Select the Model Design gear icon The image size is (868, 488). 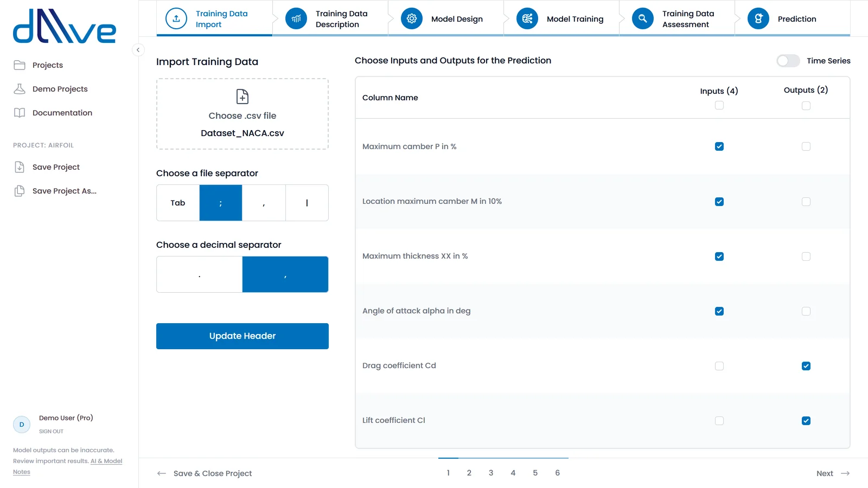[x=412, y=18]
